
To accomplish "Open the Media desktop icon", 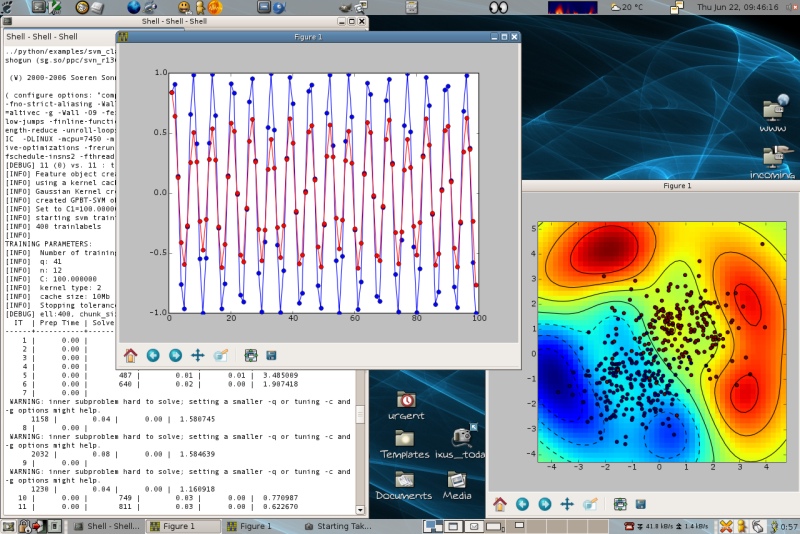I will point(458,482).
